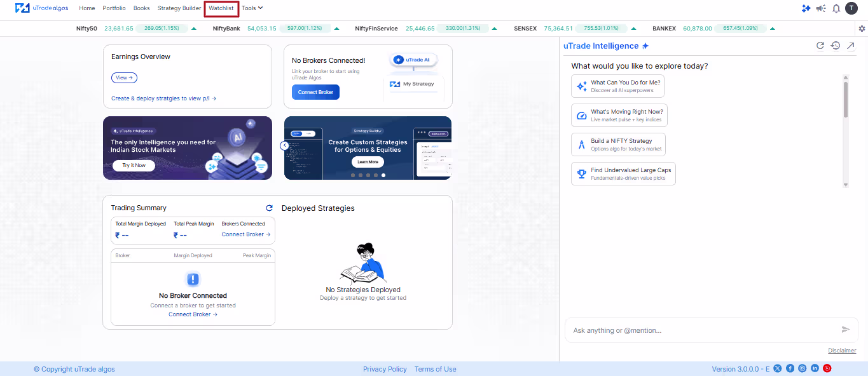Select third carousel dot on strategy banner
This screenshot has width=868, height=376.
point(368,175)
